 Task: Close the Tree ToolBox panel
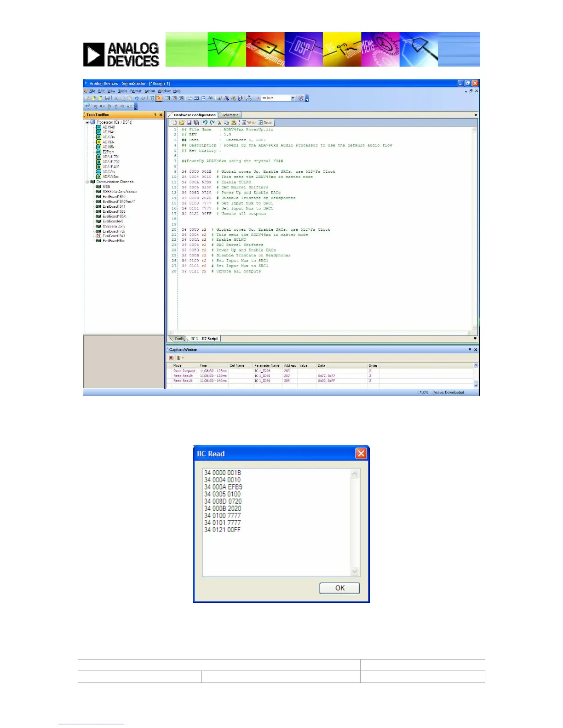pyautogui.click(x=161, y=115)
